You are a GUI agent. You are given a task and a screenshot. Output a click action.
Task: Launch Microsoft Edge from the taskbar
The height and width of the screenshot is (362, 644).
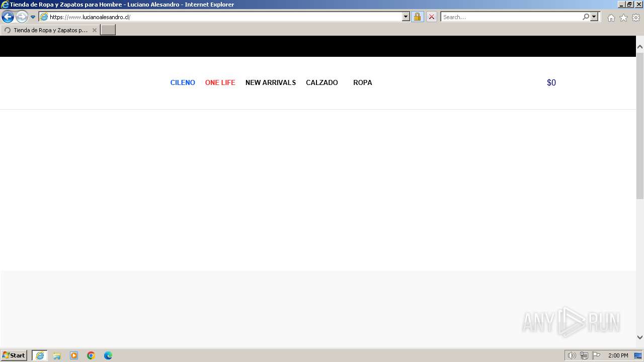[108, 355]
